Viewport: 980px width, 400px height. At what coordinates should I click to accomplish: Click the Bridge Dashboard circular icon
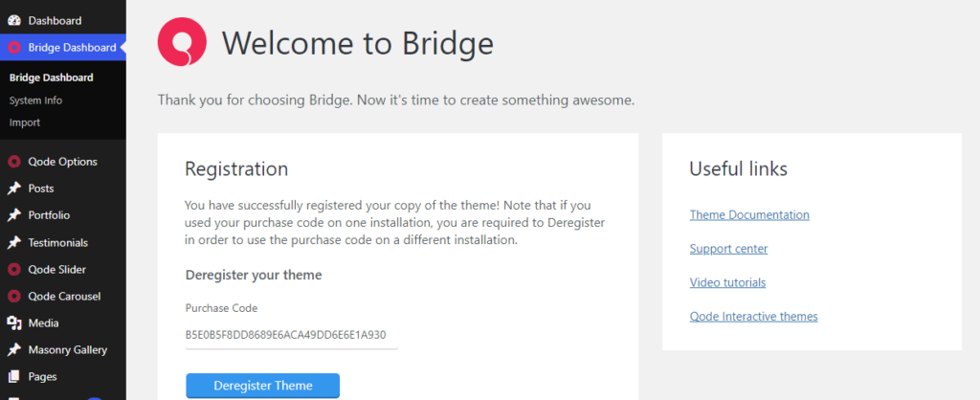point(13,48)
